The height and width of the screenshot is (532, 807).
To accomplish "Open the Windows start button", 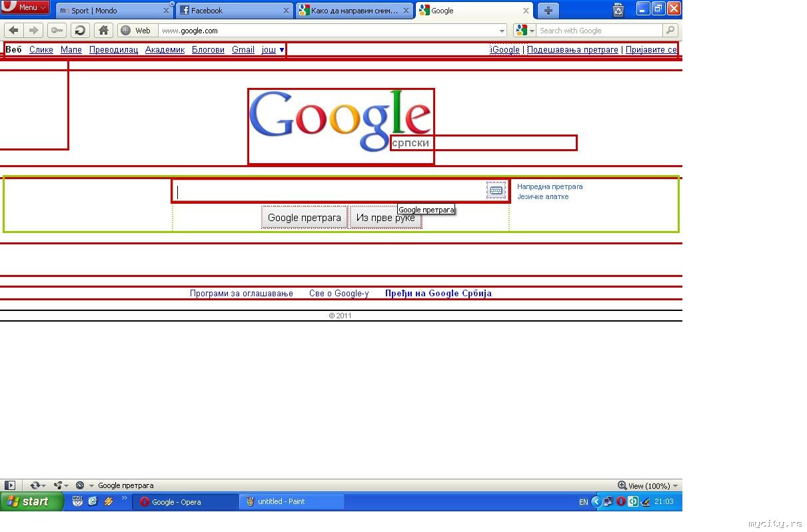I will pos(32,501).
